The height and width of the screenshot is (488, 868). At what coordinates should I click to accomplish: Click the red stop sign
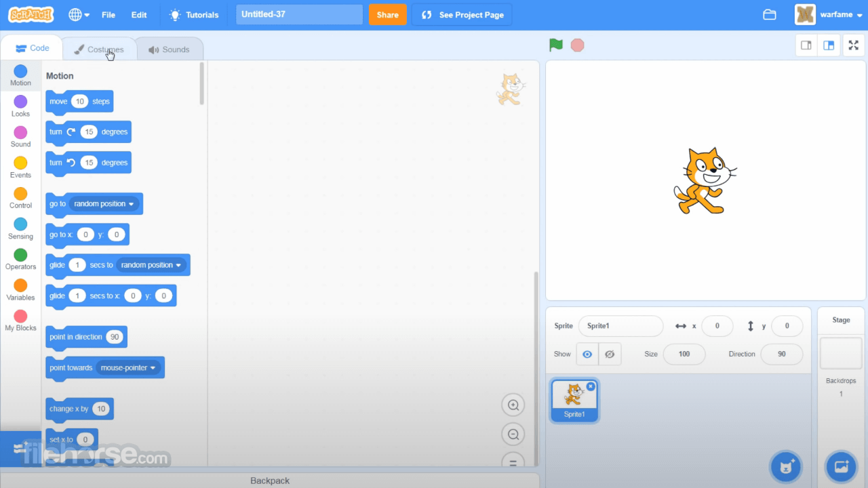[x=577, y=45]
